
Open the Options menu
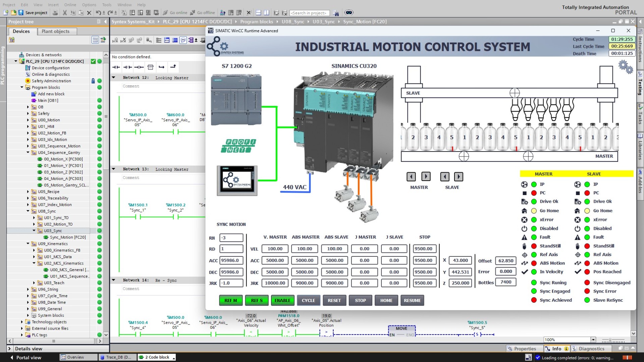(89, 5)
